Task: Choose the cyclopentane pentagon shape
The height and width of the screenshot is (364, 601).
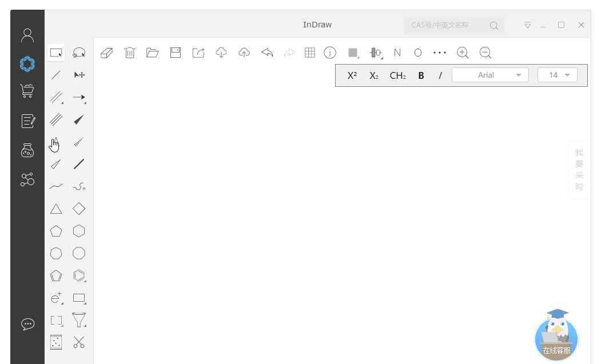Action: coord(56,231)
